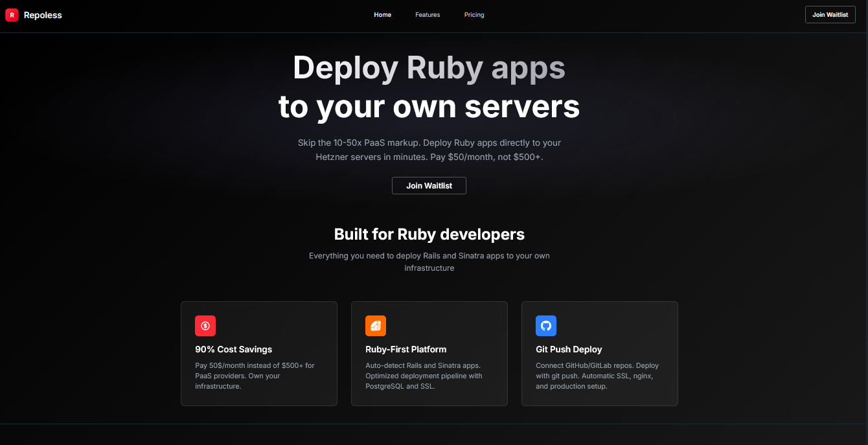Select the Ruby-First Platform card title
868x445 pixels.
point(406,349)
